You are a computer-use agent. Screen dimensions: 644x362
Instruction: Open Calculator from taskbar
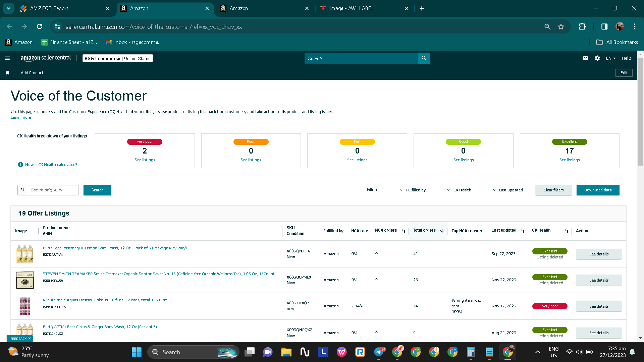pyautogui.click(x=471, y=352)
